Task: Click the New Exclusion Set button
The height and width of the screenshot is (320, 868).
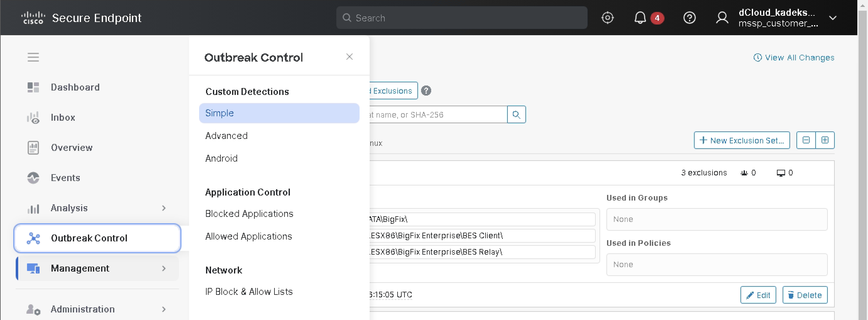Action: tap(742, 140)
